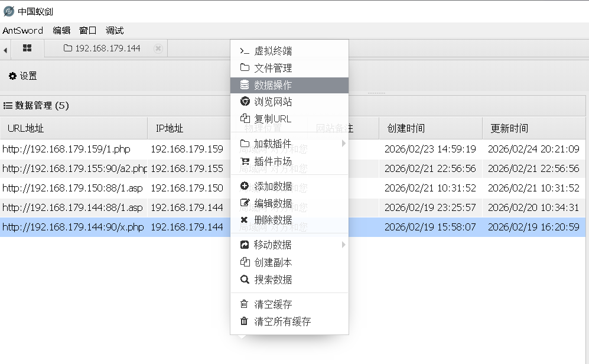Click the magnifier icon beside 搜索数据
The image size is (589, 364).
(x=245, y=279)
